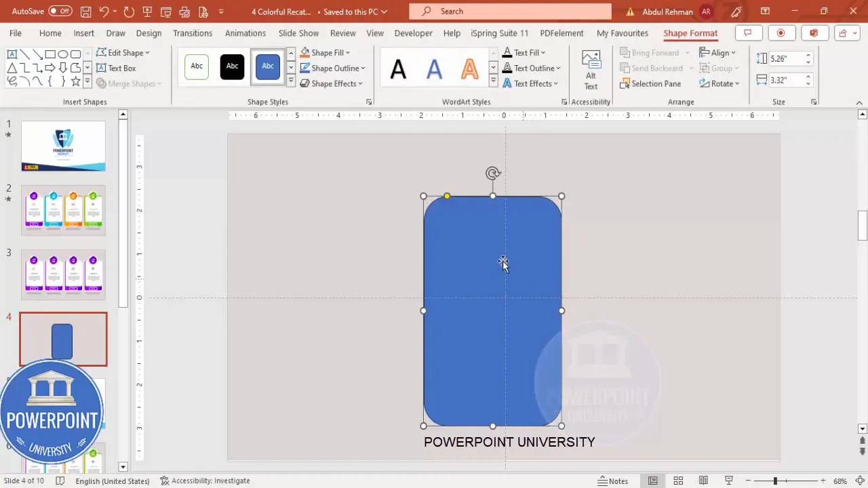Switch to the Design tab
Screen dimensions: 868x488
point(149,33)
